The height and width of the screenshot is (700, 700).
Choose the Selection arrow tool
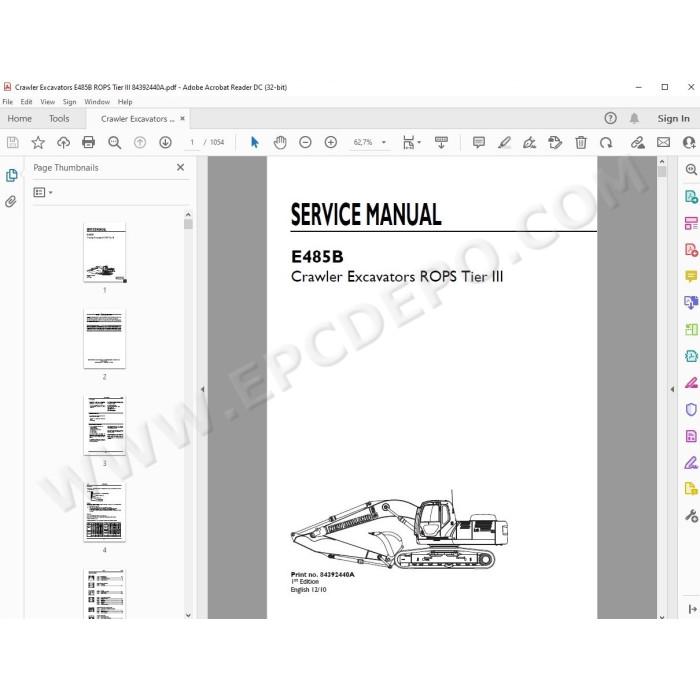[254, 142]
